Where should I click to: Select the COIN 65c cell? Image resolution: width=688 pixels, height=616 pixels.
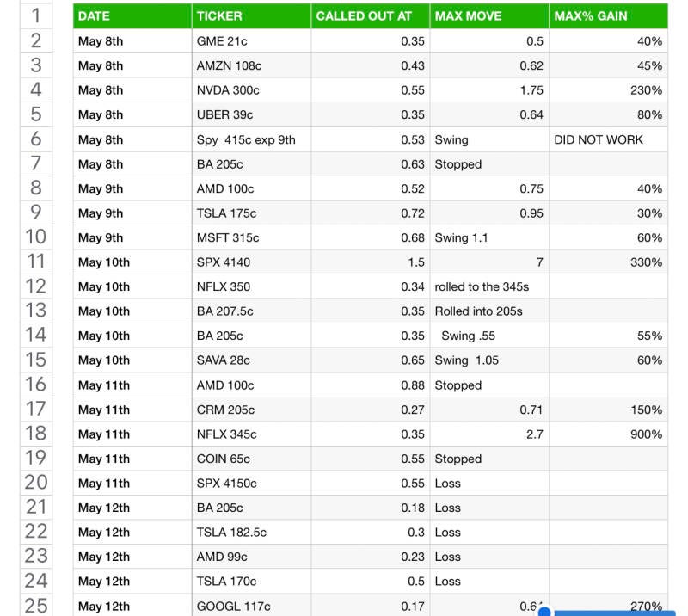(x=251, y=459)
